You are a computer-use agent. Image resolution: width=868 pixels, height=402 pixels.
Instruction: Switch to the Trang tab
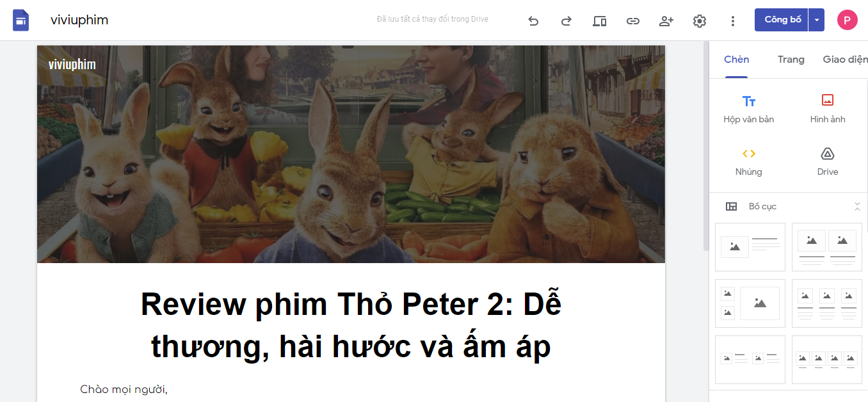791,60
